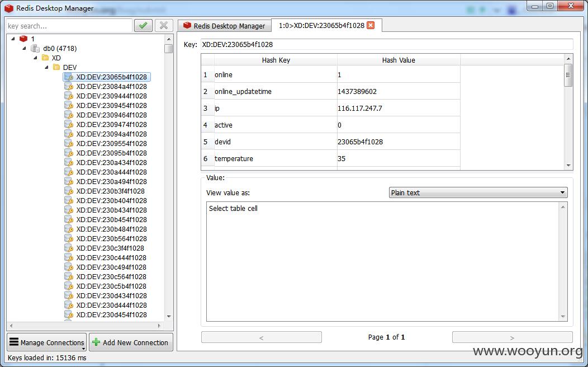
Task: Click key icon beside XD:DEV:2309454f1028
Action: [69, 105]
